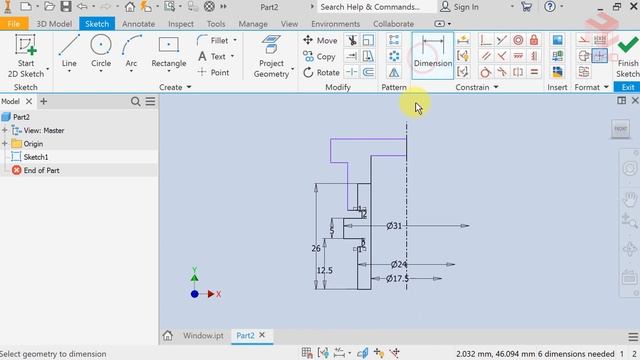Click the Circular Pattern icon
Viewport: 640px width, 360px height.
point(394,56)
